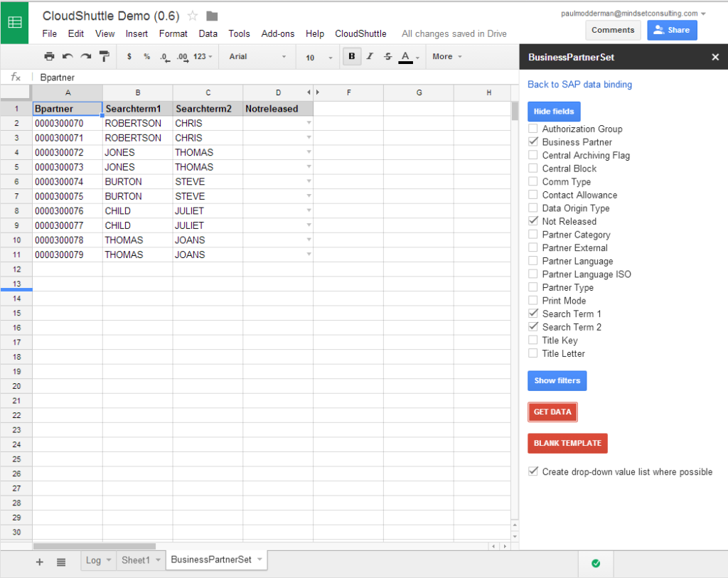
Task: Click the hidden column right arrow
Action: pos(318,92)
